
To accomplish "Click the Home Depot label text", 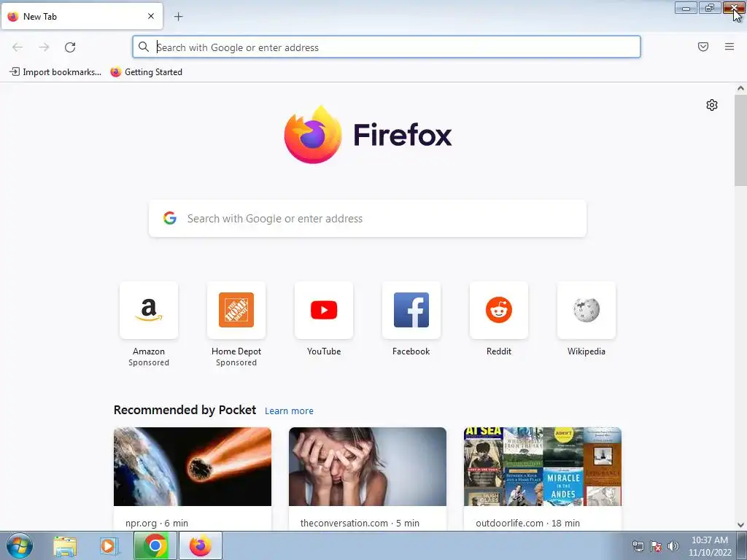I will coord(236,351).
